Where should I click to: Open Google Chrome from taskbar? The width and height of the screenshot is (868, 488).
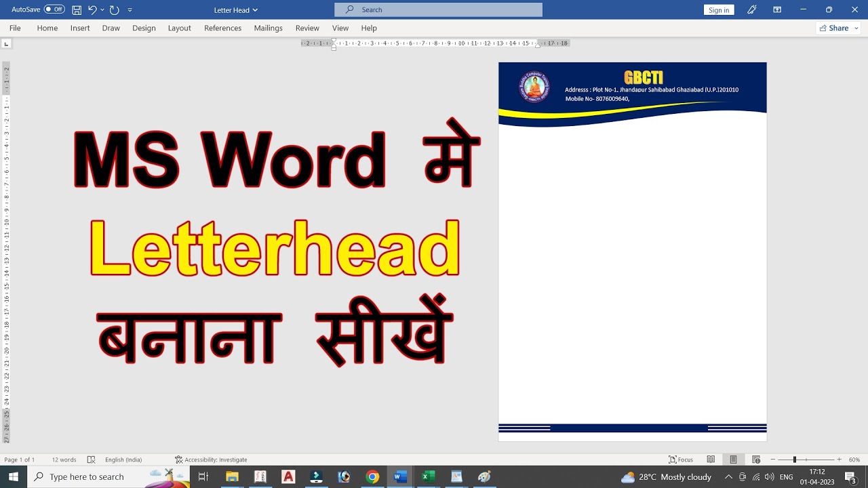point(372,476)
